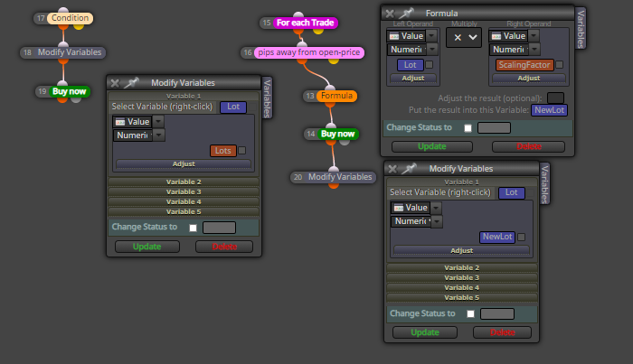
Task: Toggle checkbox next to ScalingFactor
Action: click(x=559, y=64)
